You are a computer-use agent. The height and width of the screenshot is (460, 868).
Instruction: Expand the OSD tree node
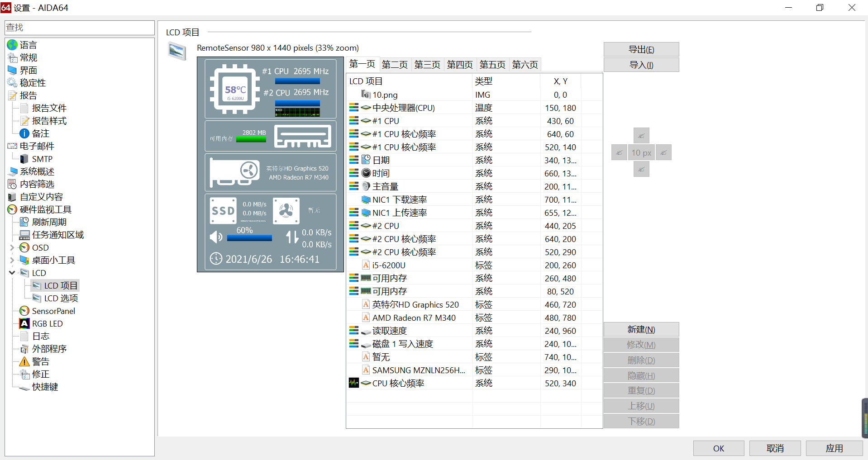[12, 248]
